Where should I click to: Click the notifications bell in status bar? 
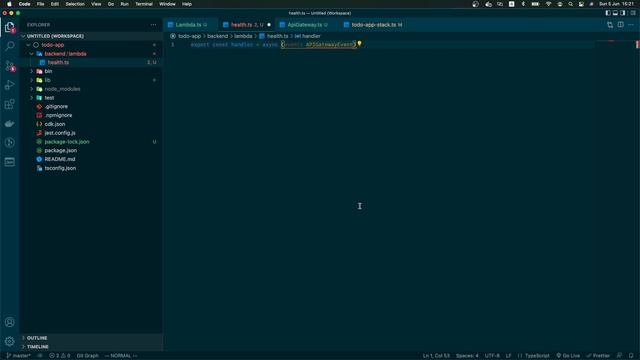coord(631,356)
